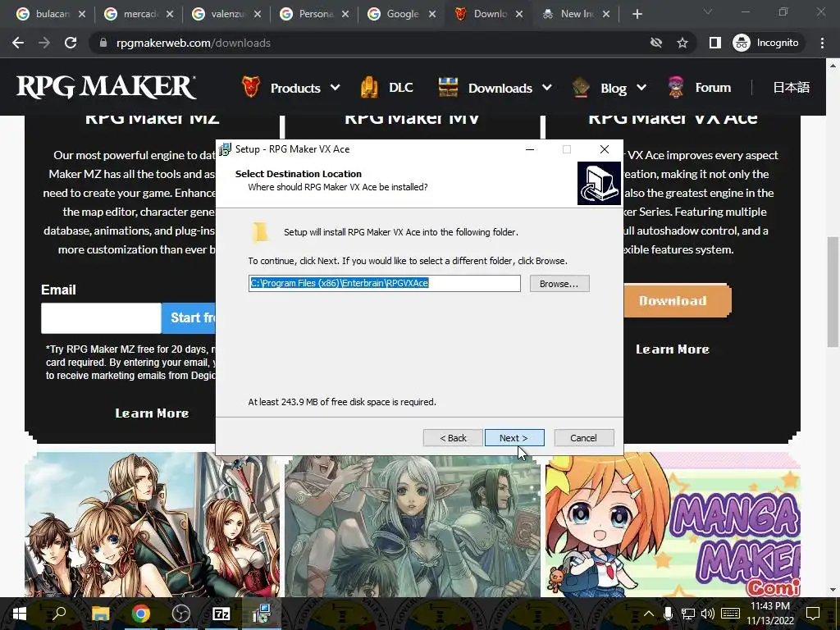This screenshot has width=840, height=630.
Task: Open the tab search chevron dropdown
Action: point(708,11)
